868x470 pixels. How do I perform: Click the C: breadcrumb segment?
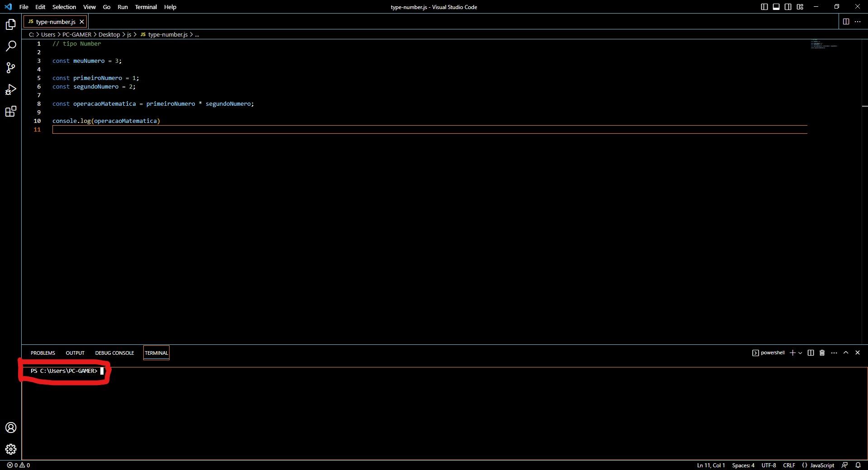click(31, 34)
